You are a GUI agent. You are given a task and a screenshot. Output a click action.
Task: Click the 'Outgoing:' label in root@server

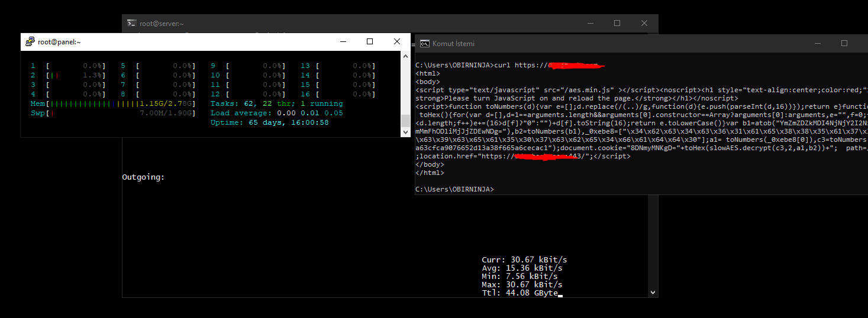tap(143, 177)
